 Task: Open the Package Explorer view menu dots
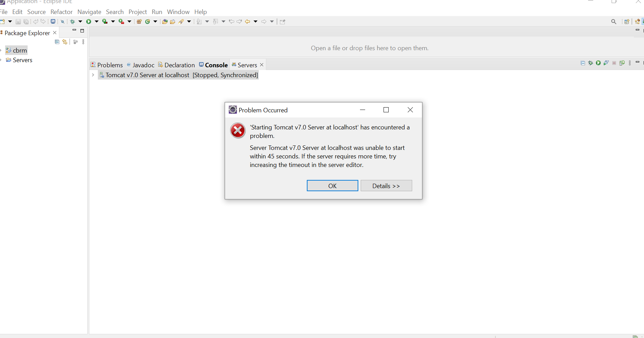click(x=84, y=42)
